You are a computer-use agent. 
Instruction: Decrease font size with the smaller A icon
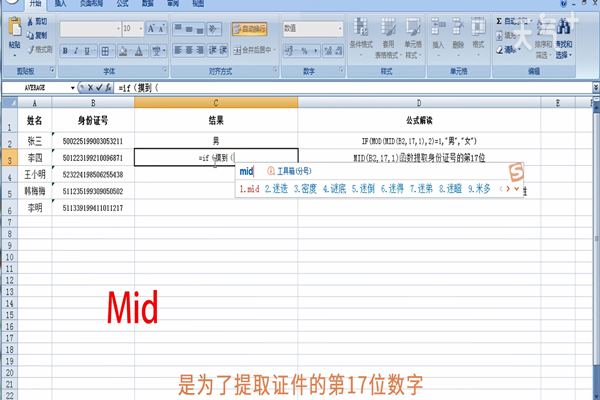point(161,29)
